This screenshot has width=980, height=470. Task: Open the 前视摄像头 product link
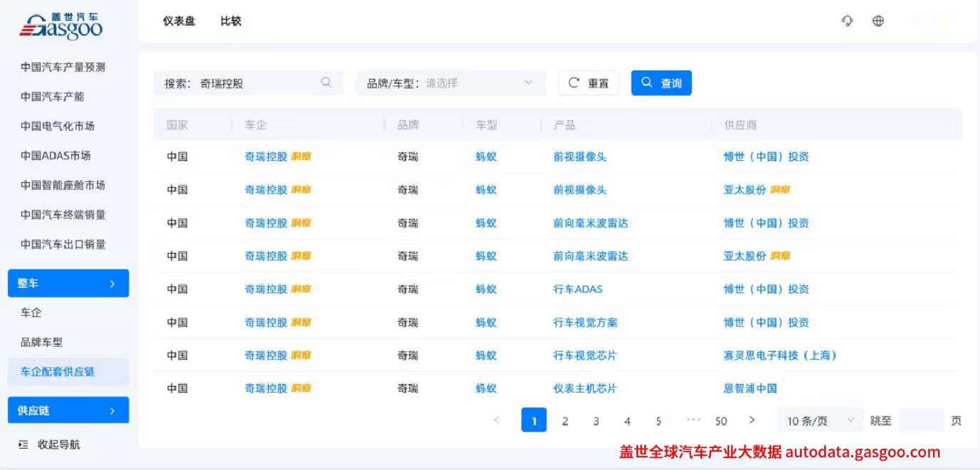[x=580, y=156]
